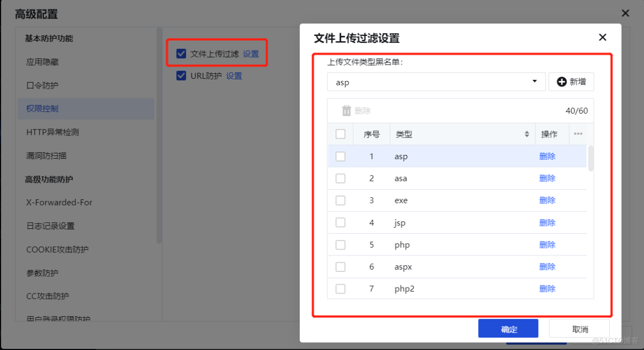
Task: Click the sidebar scrollbar track
Action: point(158,163)
